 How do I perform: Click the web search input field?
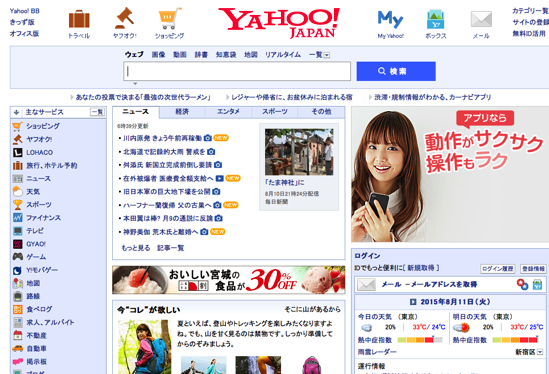pyautogui.click(x=237, y=71)
